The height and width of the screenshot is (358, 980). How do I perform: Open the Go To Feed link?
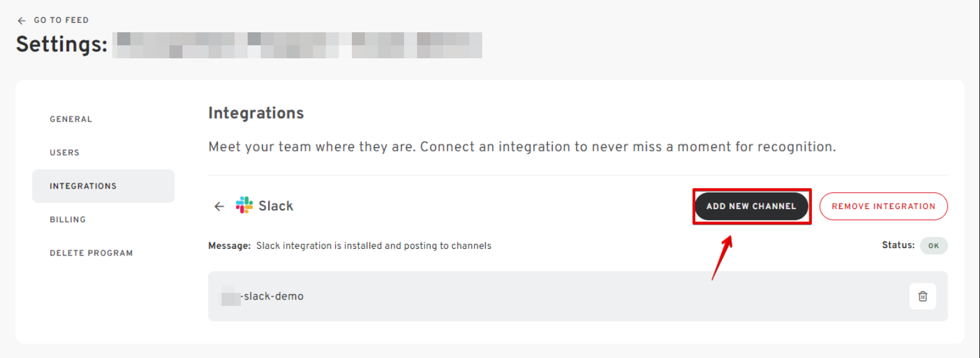click(x=61, y=20)
